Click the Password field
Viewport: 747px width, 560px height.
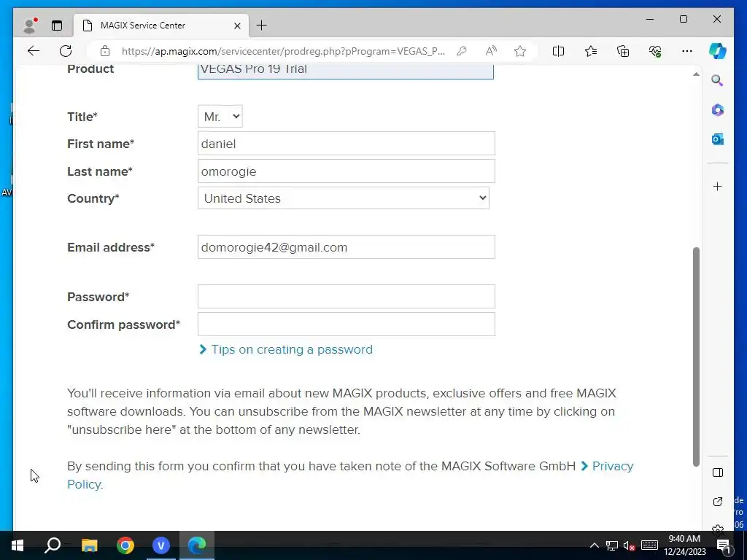[347, 296]
